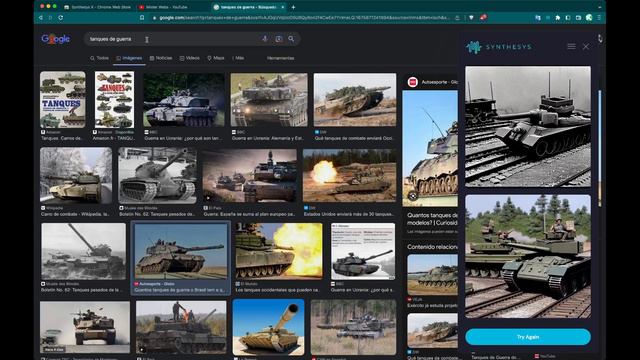640x360 pixels.
Task: Open the dusty Abrams tank thumbnail in bottom row
Action: click(x=85, y=327)
